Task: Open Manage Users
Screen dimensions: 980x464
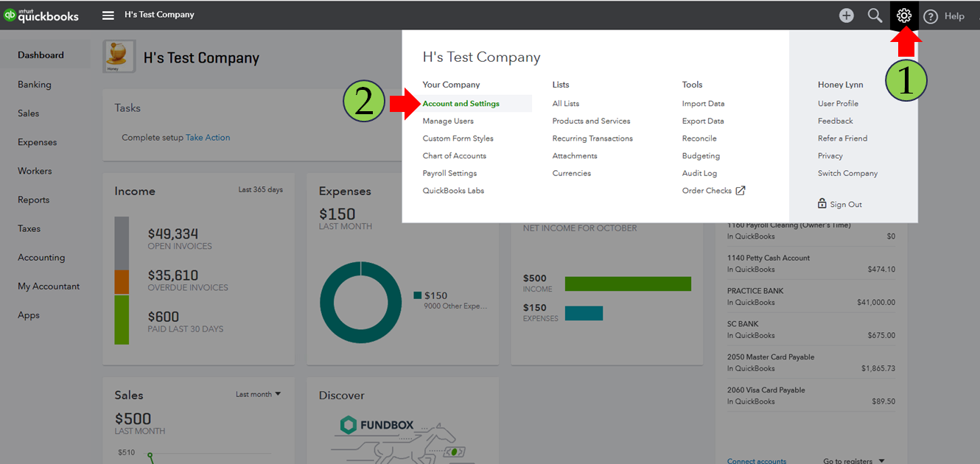Action: (448, 121)
